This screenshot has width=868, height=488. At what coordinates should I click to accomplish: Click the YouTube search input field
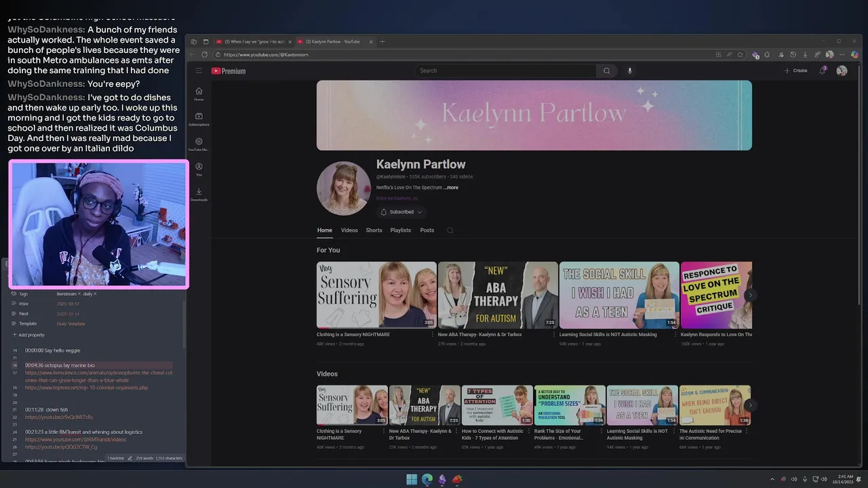click(x=505, y=70)
